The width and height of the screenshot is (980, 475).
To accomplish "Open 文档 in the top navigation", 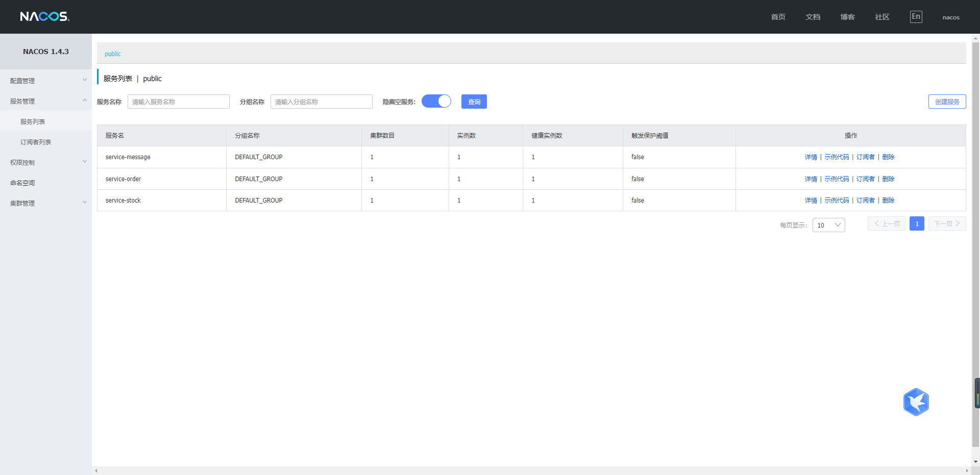I will pos(813,17).
